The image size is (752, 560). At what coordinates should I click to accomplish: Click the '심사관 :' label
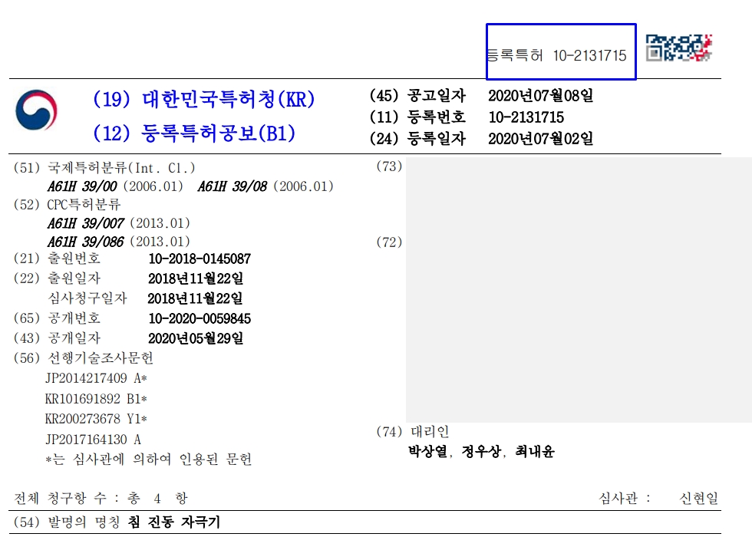point(625,498)
